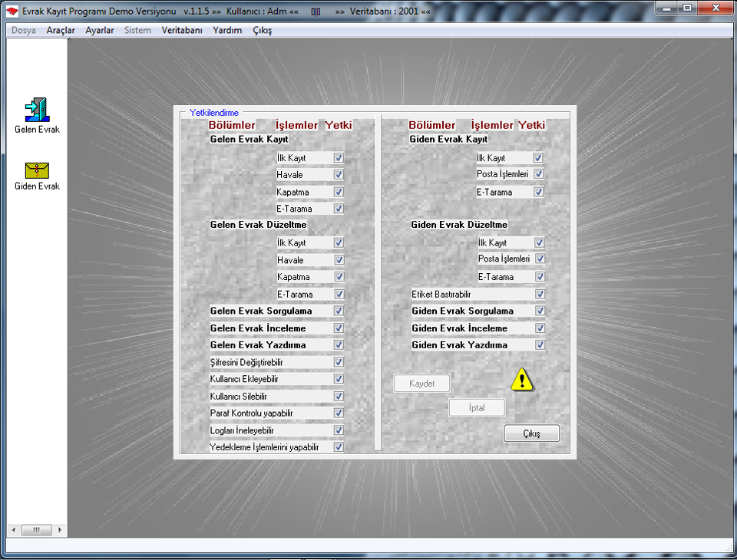
Task: Click the İptal button
Action: tap(477, 408)
